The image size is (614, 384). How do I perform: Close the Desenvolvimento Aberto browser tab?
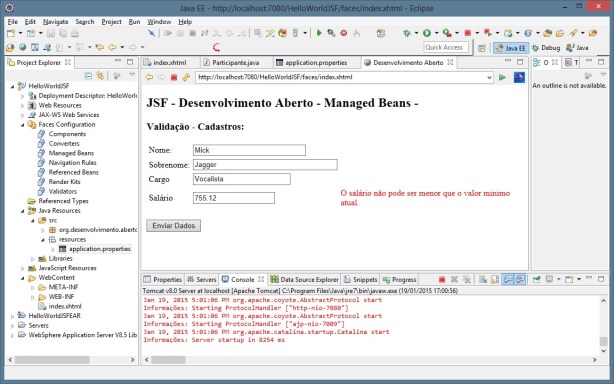tap(450, 62)
